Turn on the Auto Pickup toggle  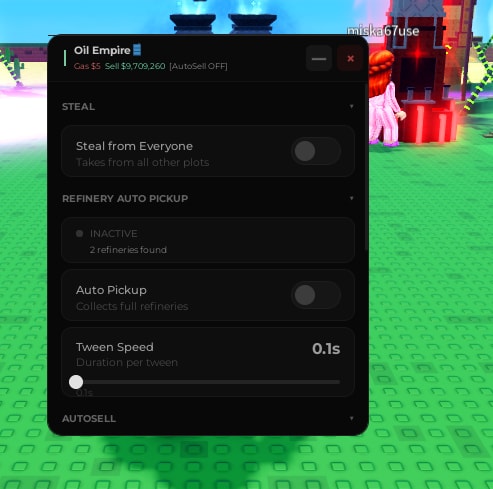click(x=316, y=295)
